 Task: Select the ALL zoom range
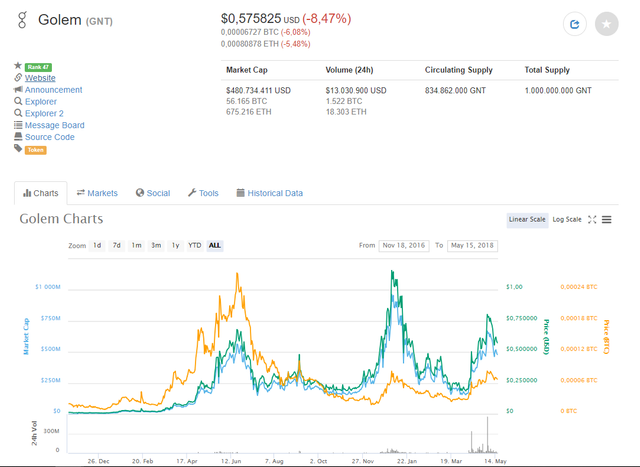215,245
